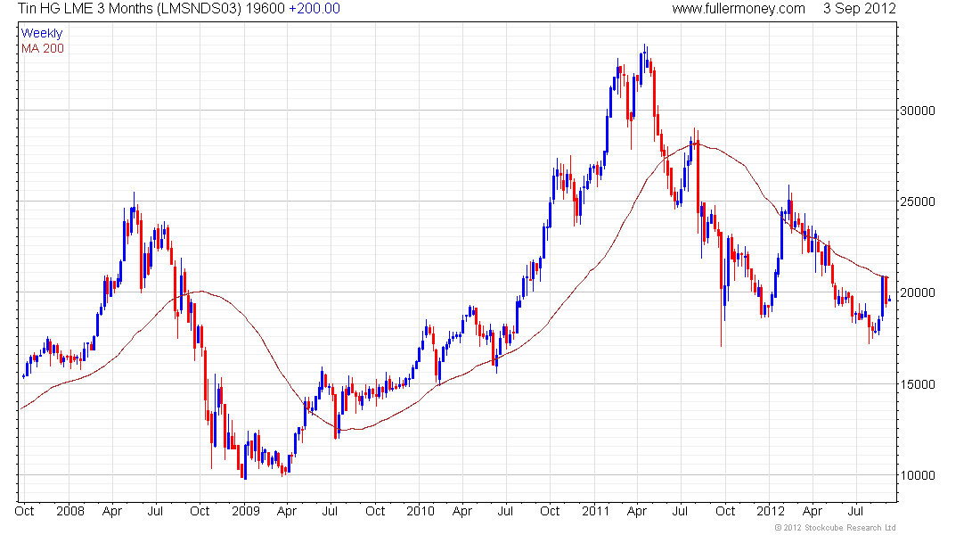Click the Stockcube Research Ltd copyright text
Viewport: 980px width, 535px height.
tap(835, 528)
